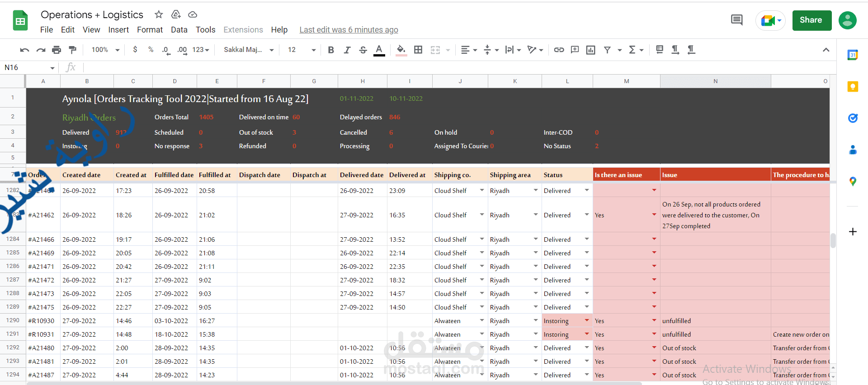Open Google Calendar side panel
This screenshot has width=868, height=385.
pyautogui.click(x=853, y=55)
